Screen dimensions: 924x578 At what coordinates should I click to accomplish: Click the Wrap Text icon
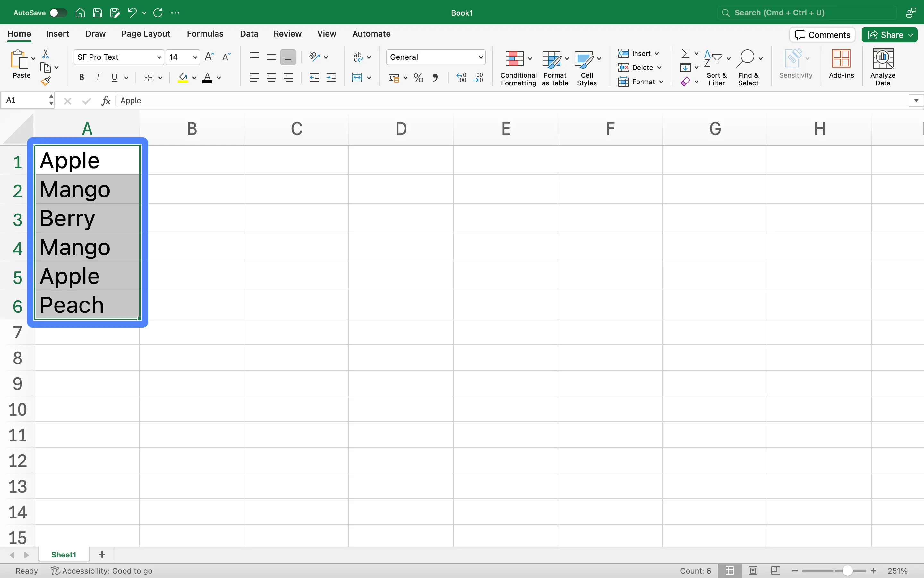tap(358, 57)
